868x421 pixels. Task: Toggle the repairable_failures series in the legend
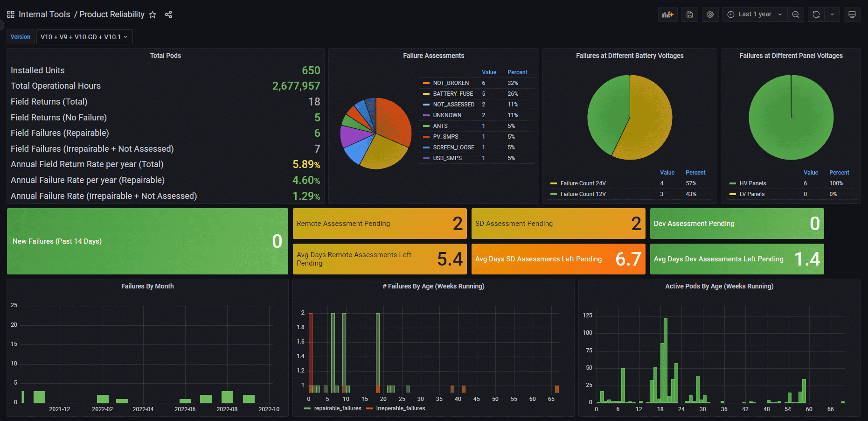337,408
